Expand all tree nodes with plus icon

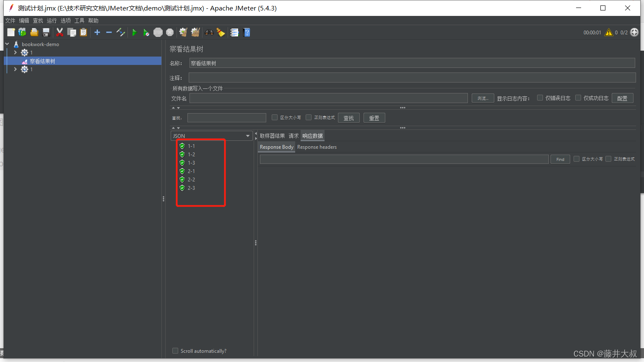tap(97, 32)
